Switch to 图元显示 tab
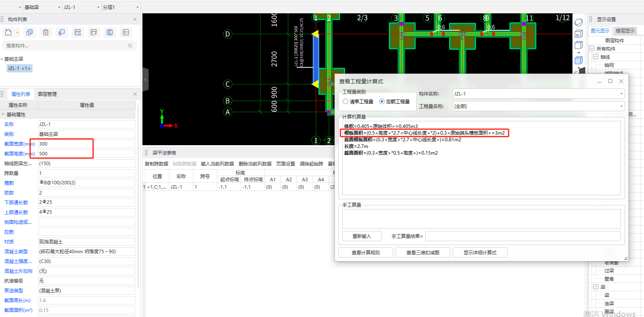The width and height of the screenshot is (644, 317). tap(600, 31)
